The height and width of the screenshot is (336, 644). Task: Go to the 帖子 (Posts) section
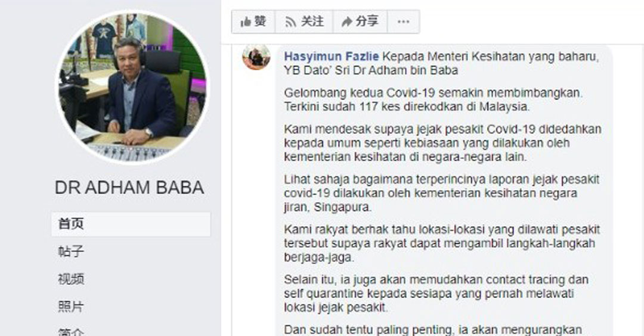coord(71,251)
